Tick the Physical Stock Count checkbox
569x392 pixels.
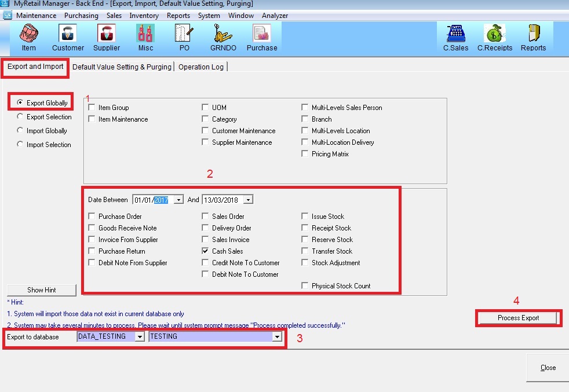pos(305,286)
